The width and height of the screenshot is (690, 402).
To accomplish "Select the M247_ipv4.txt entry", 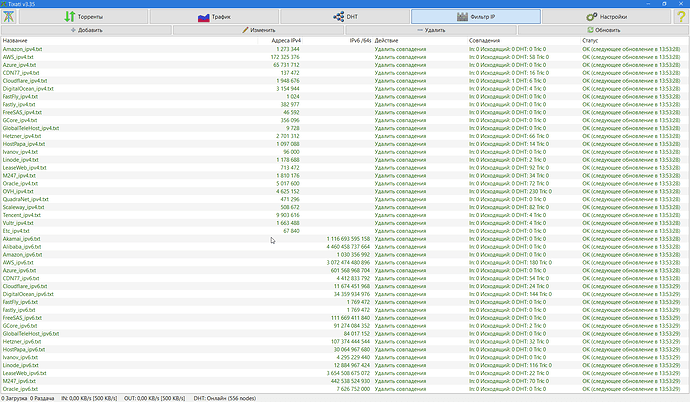I will (345, 176).
